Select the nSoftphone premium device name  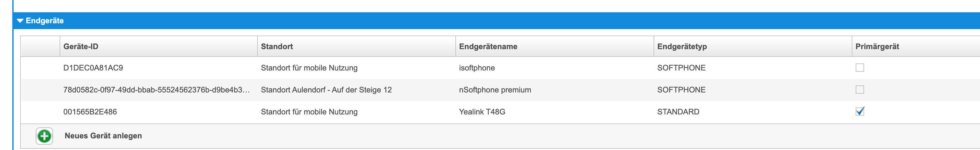coord(495,90)
